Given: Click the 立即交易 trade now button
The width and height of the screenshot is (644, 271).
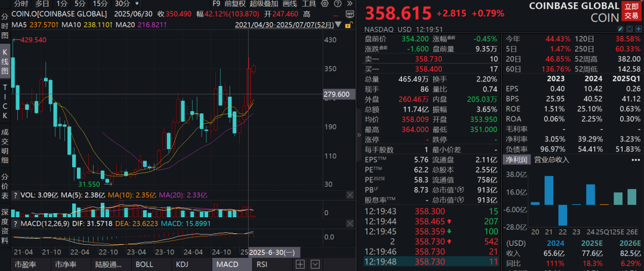Looking at the screenshot, I should coord(631,11).
